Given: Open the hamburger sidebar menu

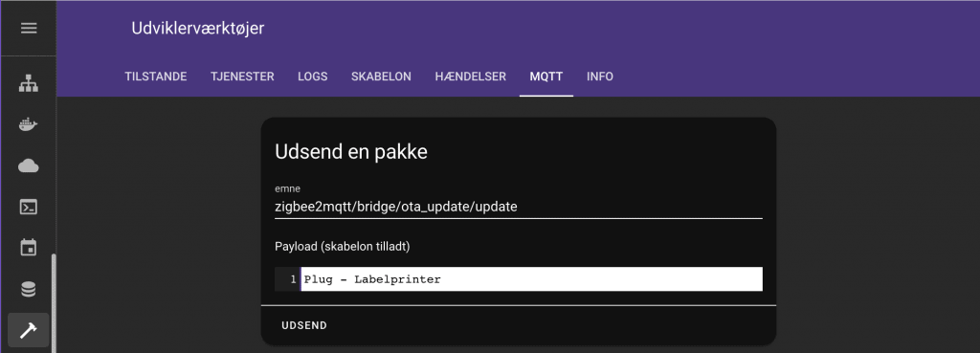Looking at the screenshot, I should point(29,28).
